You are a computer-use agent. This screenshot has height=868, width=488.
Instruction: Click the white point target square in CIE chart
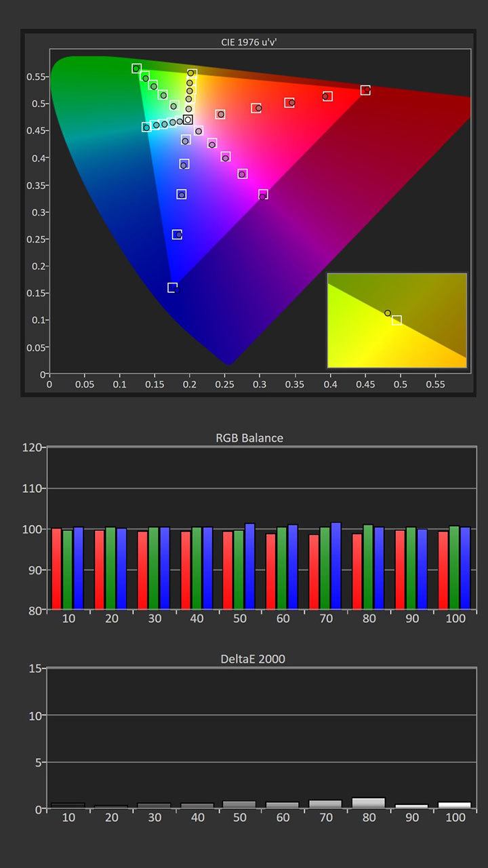[188, 120]
